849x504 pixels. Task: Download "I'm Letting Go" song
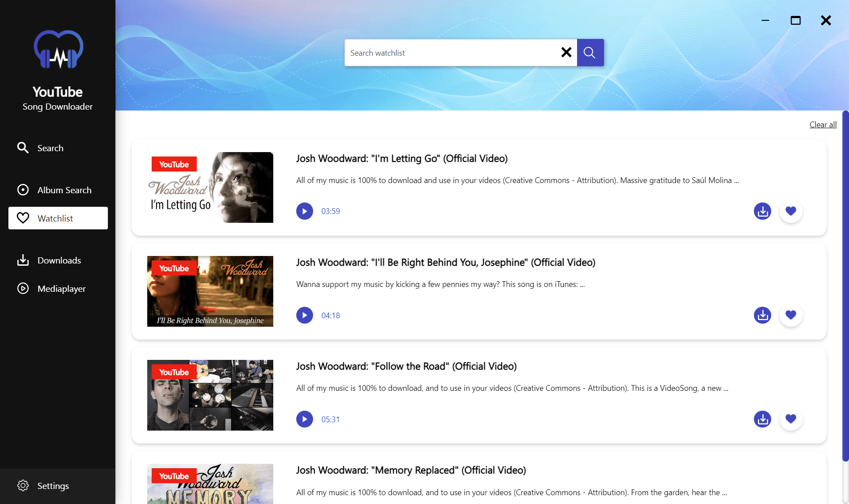coord(762,211)
